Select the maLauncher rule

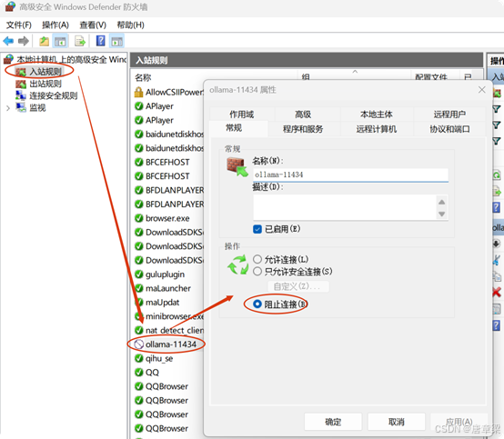pyautogui.click(x=168, y=288)
